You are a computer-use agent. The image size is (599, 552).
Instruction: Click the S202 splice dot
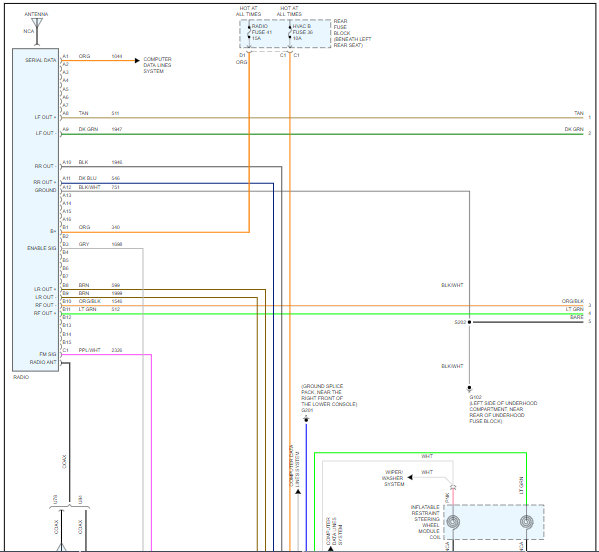click(469, 322)
